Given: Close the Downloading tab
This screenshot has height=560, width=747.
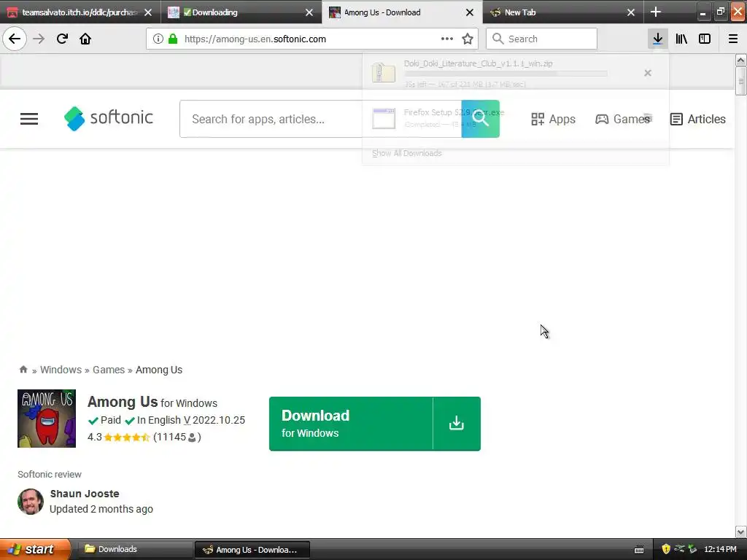Looking at the screenshot, I should pyautogui.click(x=309, y=12).
